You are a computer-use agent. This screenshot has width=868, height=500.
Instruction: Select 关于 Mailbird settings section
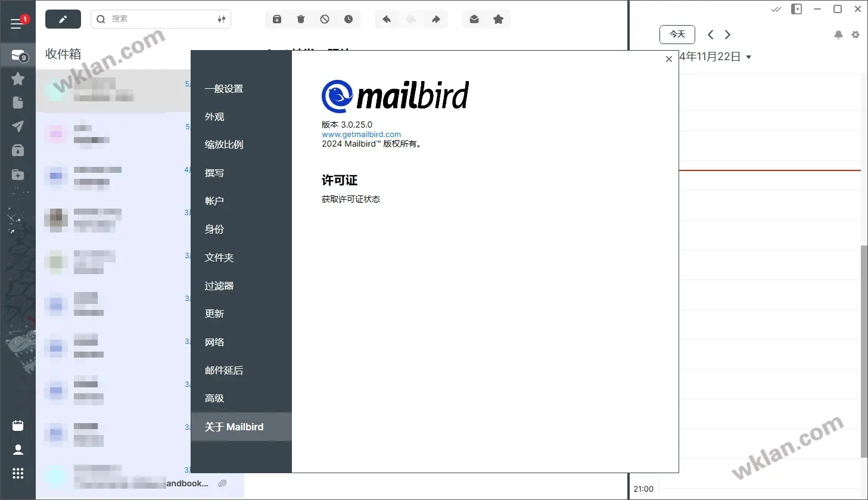(x=241, y=427)
